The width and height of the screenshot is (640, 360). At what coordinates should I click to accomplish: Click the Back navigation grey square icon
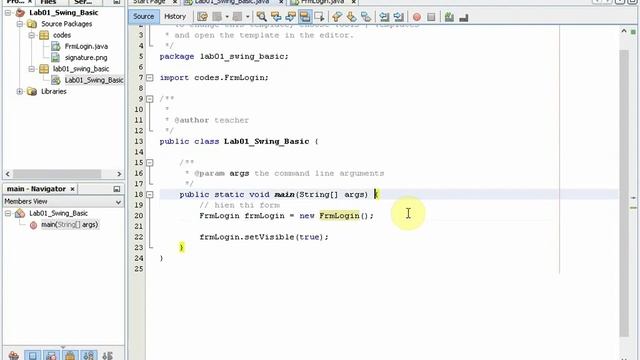[217, 17]
